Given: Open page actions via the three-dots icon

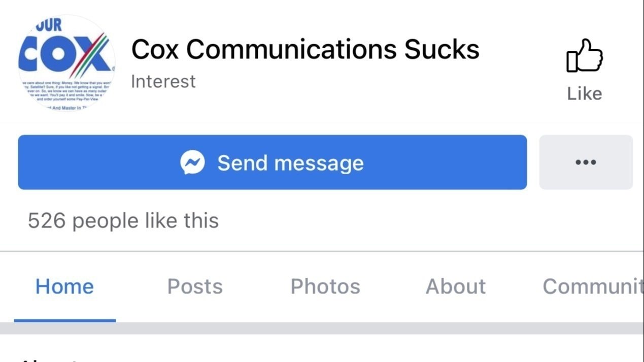Looking at the screenshot, I should click(586, 162).
